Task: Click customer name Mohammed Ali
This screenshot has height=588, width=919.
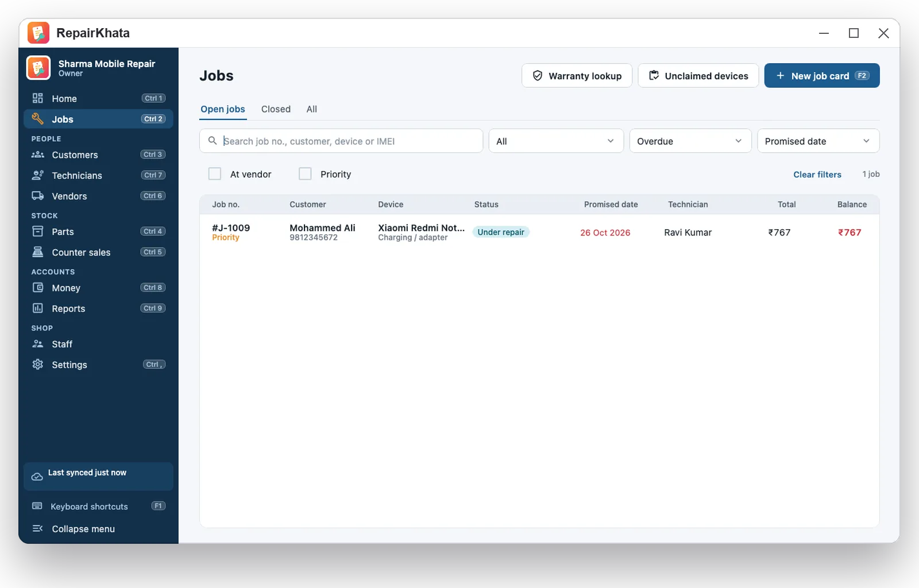Action: (x=322, y=228)
